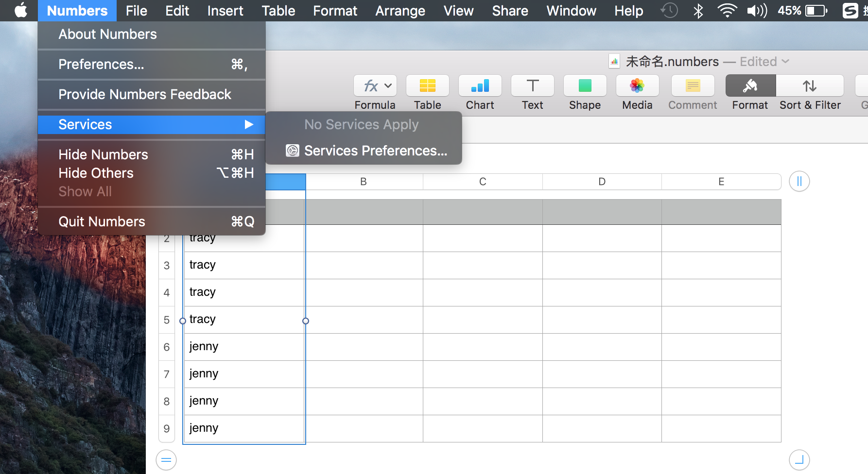This screenshot has height=474, width=868.
Task: Select row 3 header
Action: click(167, 265)
